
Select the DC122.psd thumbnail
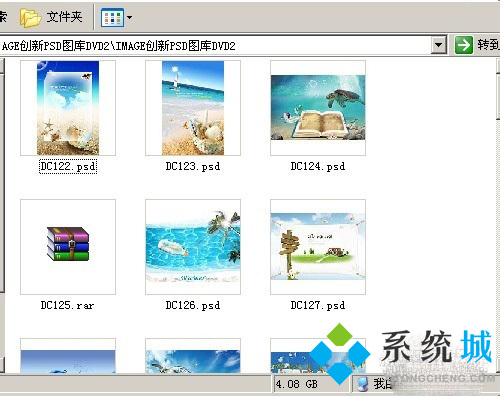(68, 108)
